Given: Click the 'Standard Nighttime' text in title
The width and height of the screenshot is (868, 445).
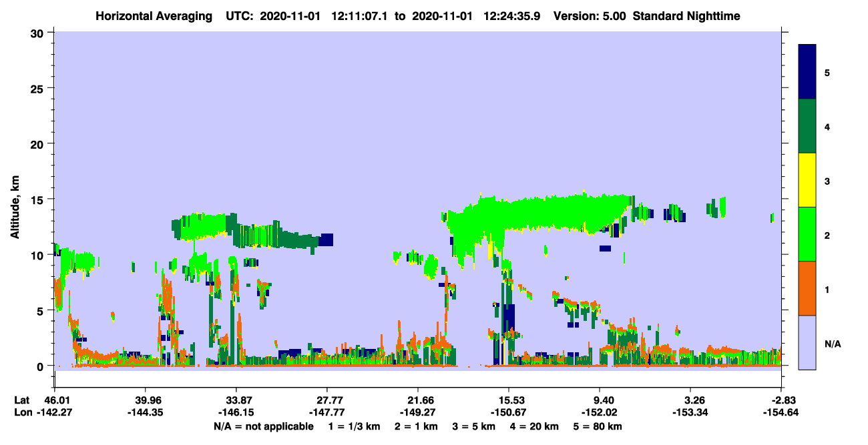Looking at the screenshot, I should click(686, 16).
